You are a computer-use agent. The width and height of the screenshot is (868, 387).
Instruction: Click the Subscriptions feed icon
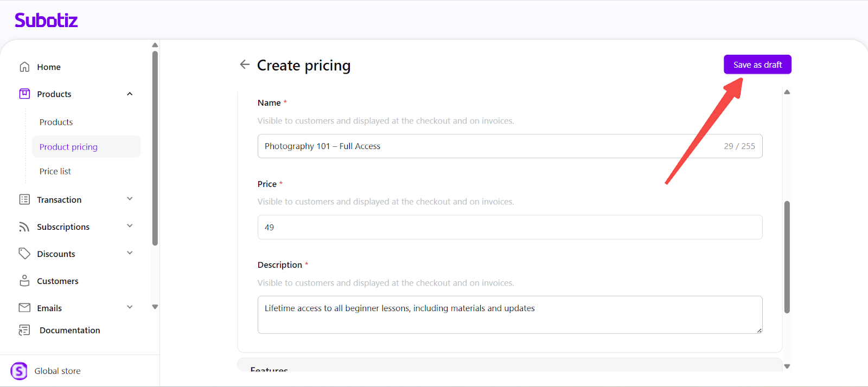24,227
